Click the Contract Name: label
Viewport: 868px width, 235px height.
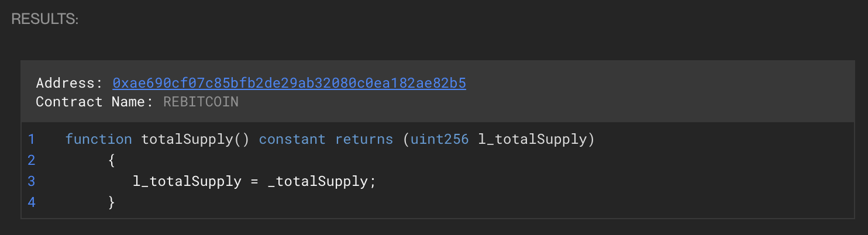pyautogui.click(x=94, y=102)
